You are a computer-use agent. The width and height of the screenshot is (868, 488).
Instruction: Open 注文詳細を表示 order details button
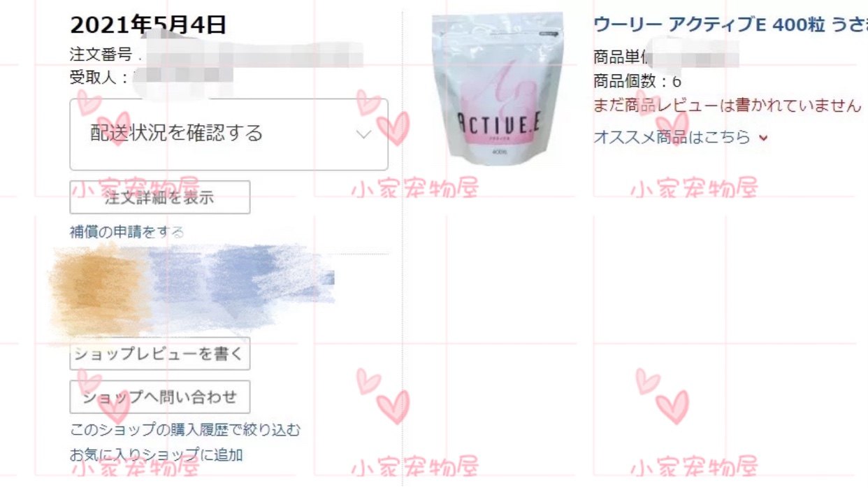pos(160,197)
